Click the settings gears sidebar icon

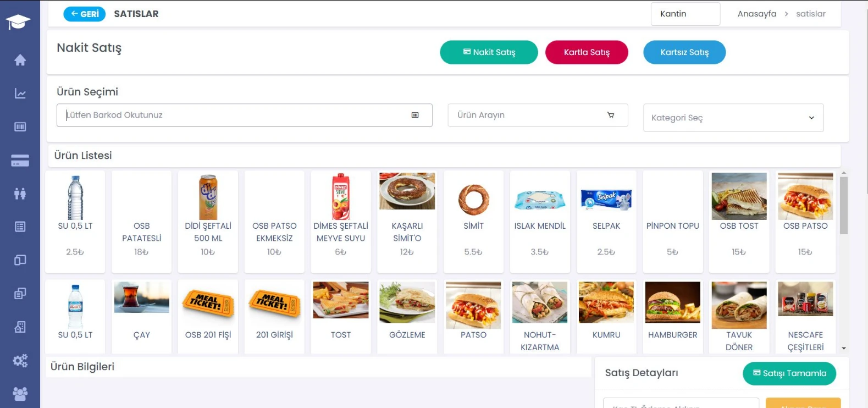point(20,361)
